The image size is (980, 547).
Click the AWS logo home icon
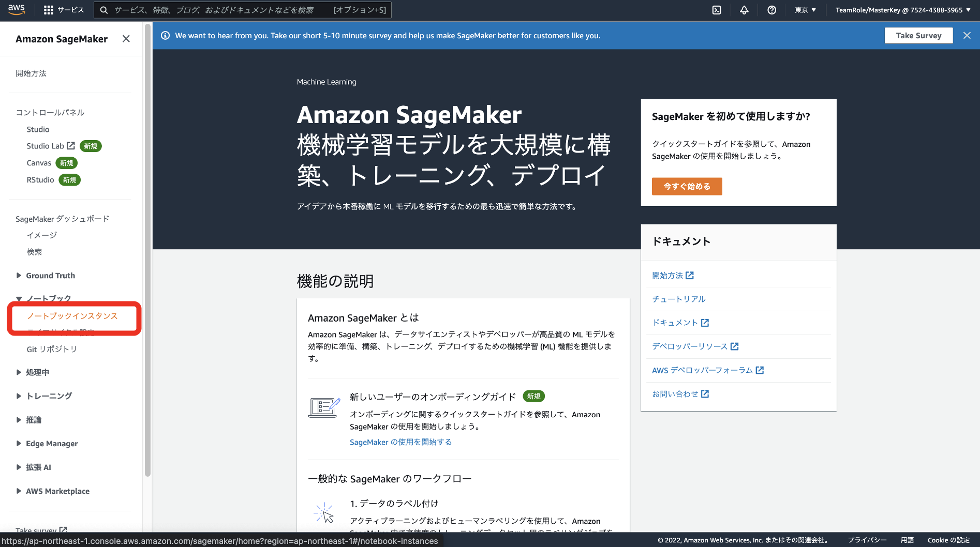point(17,9)
